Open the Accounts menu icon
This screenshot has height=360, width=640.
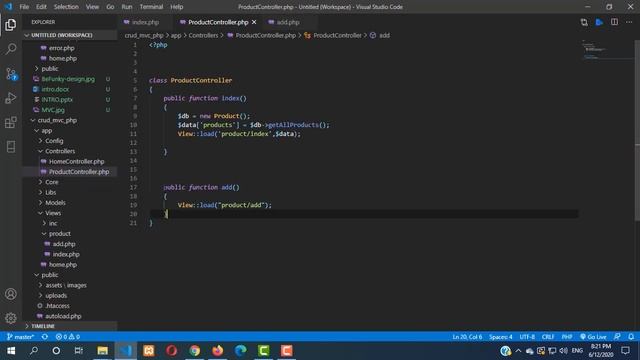tap(11, 294)
